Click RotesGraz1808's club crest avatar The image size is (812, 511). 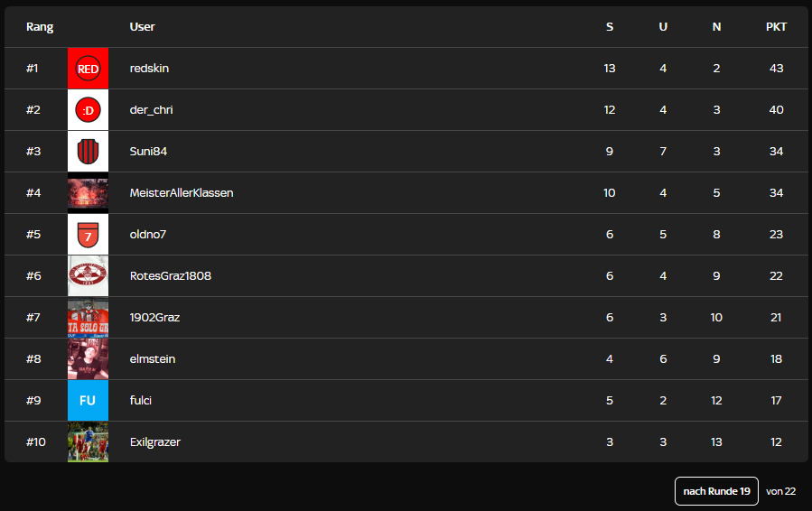(88, 276)
